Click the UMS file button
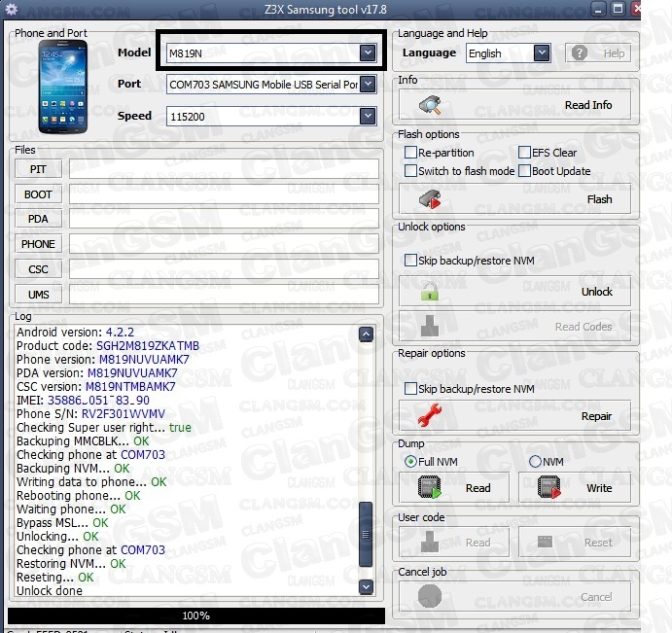This screenshot has height=633, width=672. [38, 295]
